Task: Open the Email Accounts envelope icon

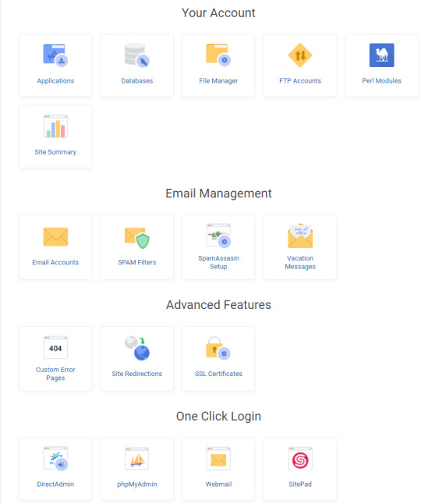Action: point(55,237)
